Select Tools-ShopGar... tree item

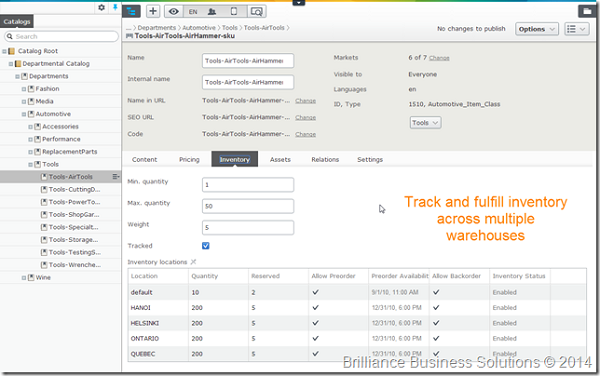pyautogui.click(x=74, y=215)
